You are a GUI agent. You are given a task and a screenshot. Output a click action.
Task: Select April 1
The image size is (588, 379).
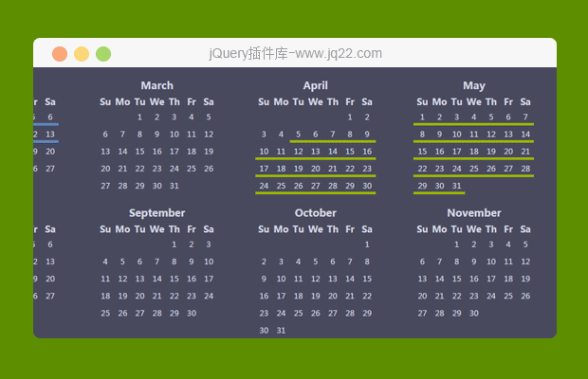pyautogui.click(x=350, y=117)
